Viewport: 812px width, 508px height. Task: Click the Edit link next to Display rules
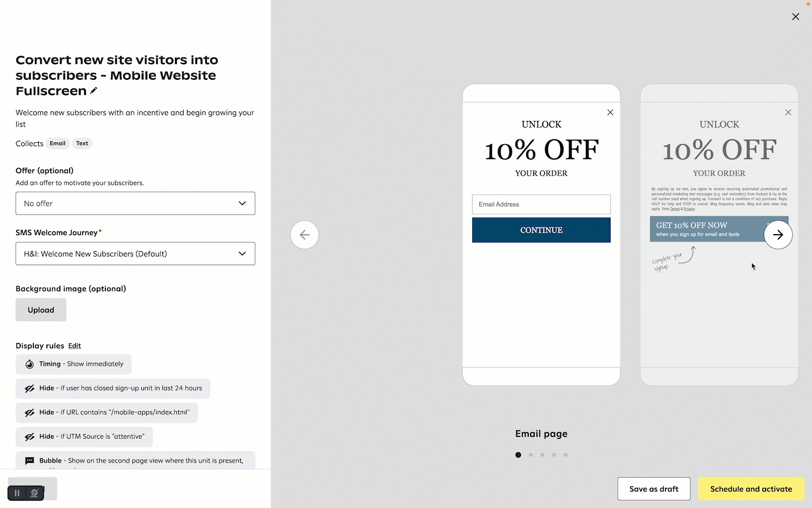[x=74, y=346]
